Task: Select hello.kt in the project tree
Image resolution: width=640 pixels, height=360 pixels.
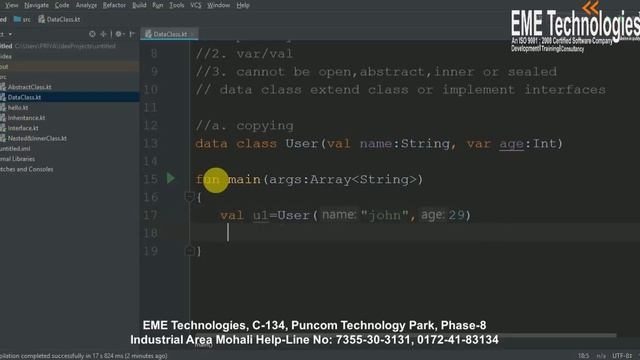Action: pos(18,108)
